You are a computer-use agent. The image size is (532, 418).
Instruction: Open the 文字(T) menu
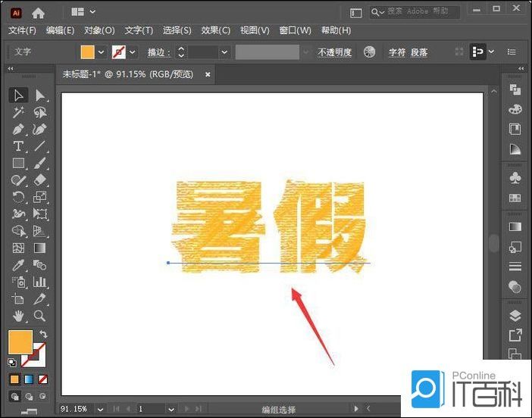pos(139,30)
